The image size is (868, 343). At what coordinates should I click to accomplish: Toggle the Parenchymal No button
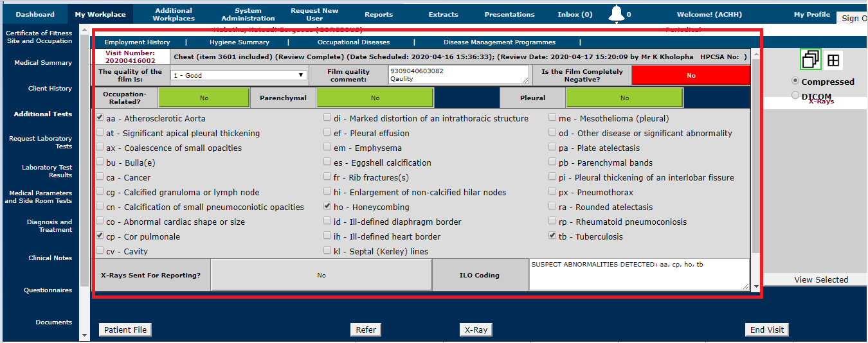[x=375, y=98]
